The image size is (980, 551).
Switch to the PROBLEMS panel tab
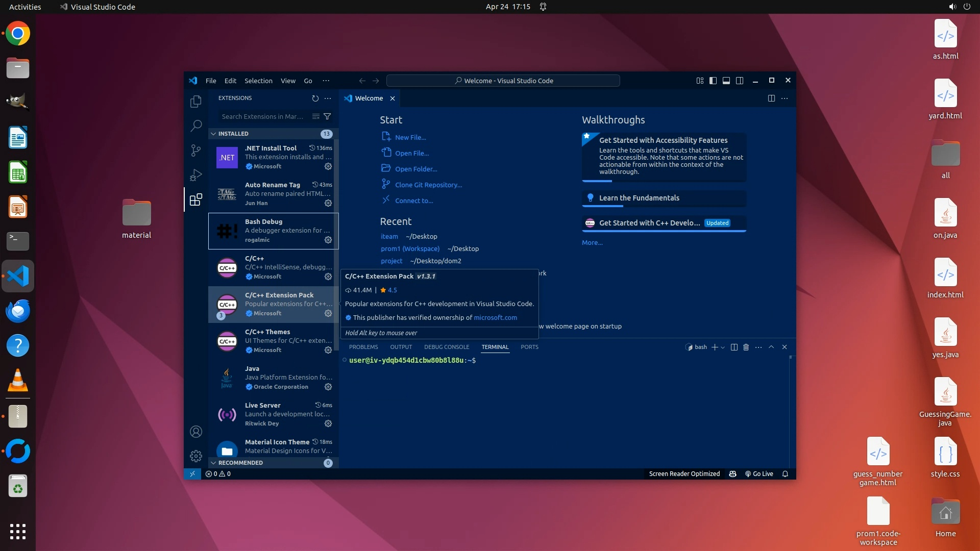[x=363, y=347]
